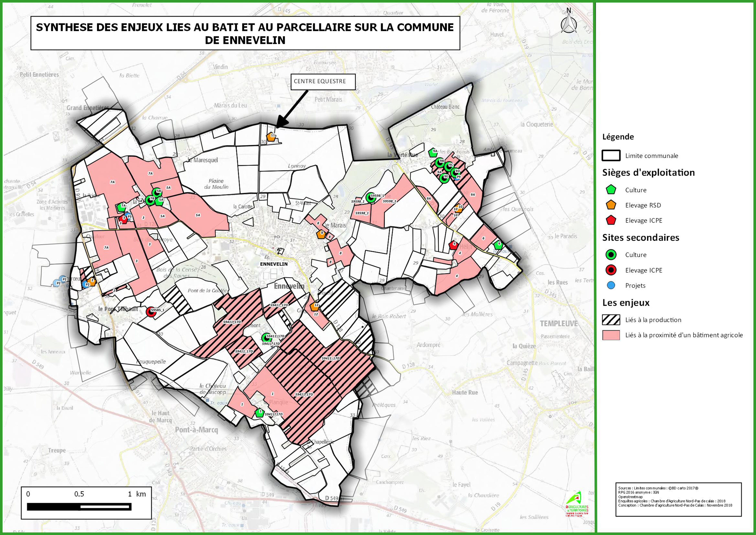This screenshot has width=756, height=535.
Task: Click the Agricultures & Territoires logo
Action: click(x=577, y=504)
